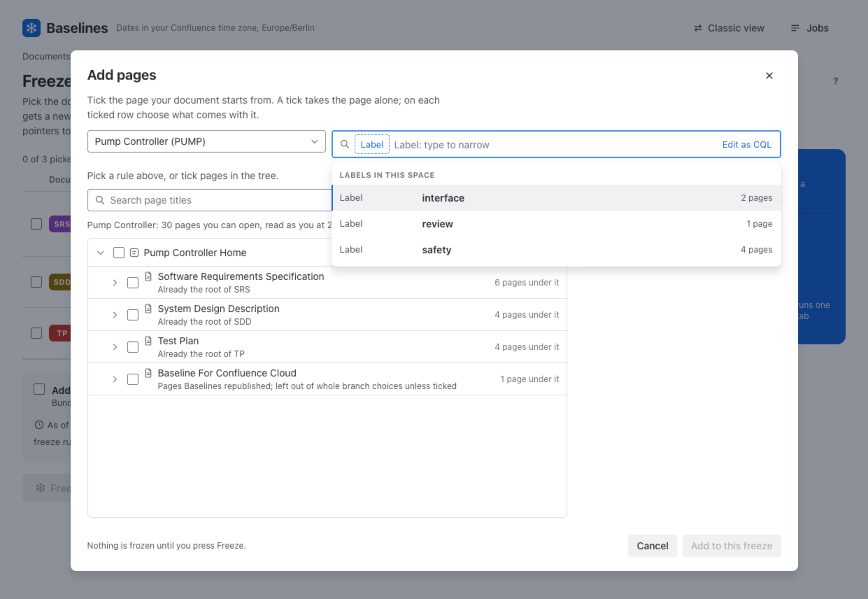The width and height of the screenshot is (868, 599).
Task: Expand the System Design Description branch
Action: 115,315
